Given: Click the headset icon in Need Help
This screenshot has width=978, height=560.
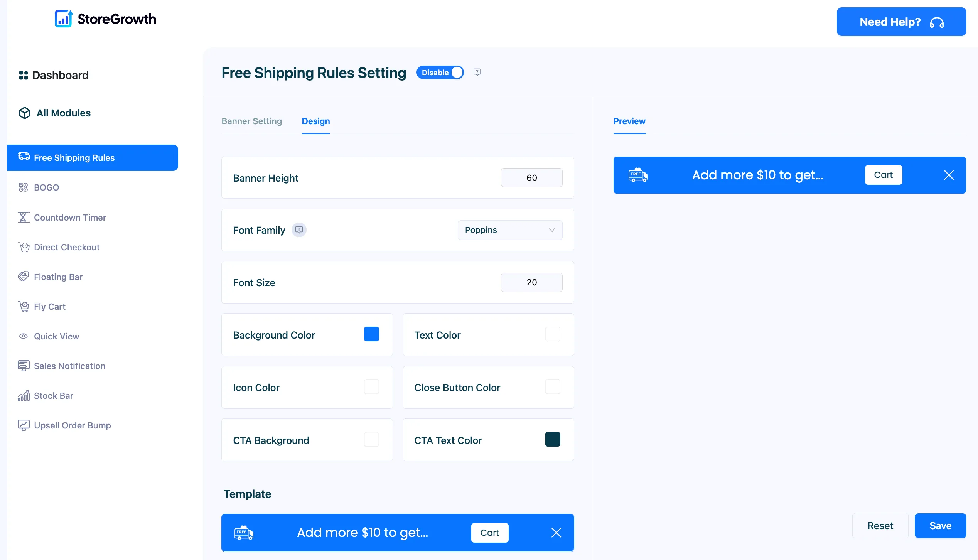Looking at the screenshot, I should click(x=937, y=22).
